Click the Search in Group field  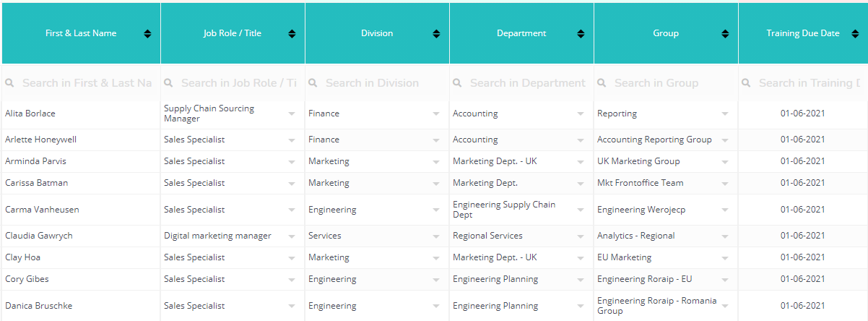coord(666,83)
